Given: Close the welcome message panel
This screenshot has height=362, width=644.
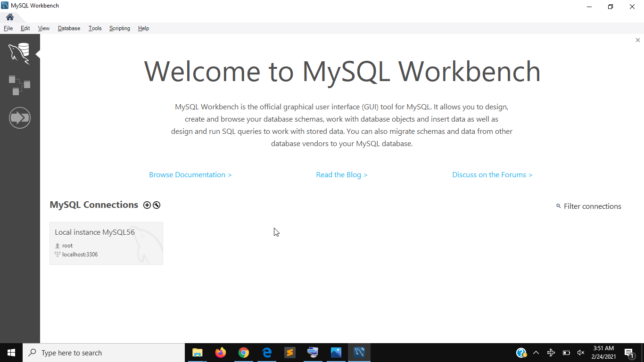Looking at the screenshot, I should (637, 41).
